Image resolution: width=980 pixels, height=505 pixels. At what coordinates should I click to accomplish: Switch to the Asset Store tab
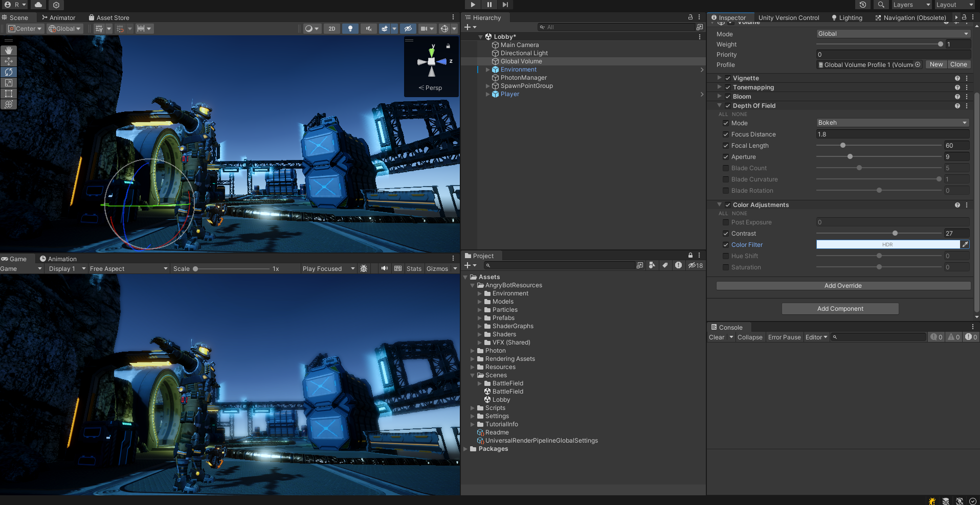pyautogui.click(x=108, y=17)
